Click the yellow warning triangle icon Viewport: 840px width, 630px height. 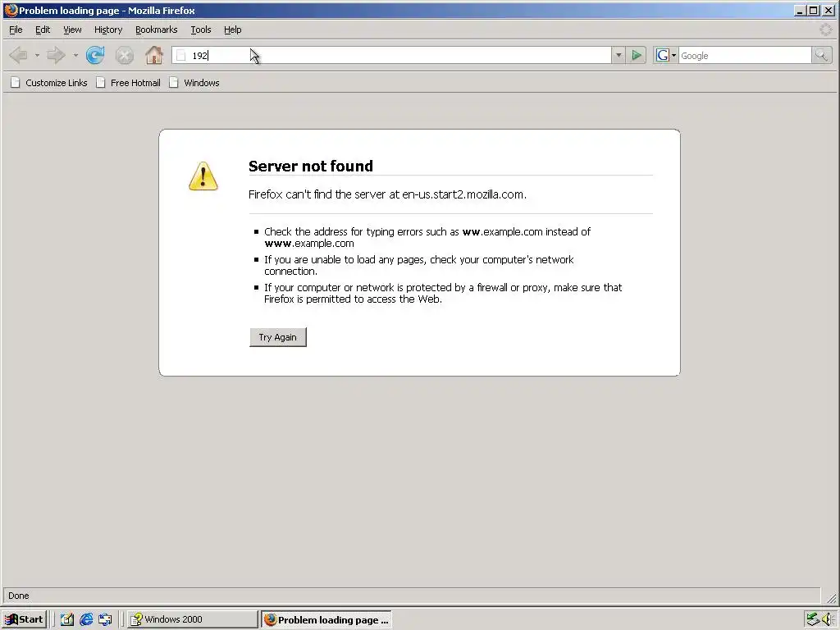[x=203, y=176]
